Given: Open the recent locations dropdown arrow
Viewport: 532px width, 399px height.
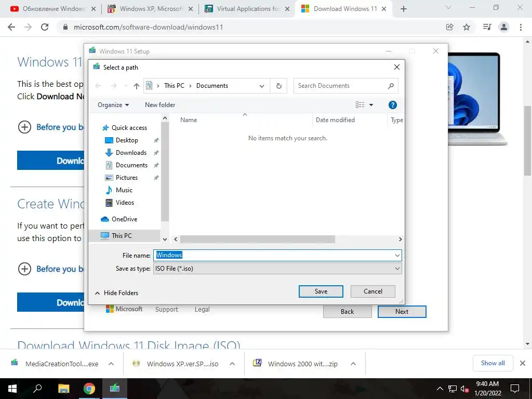Looking at the screenshot, I should tap(126, 86).
